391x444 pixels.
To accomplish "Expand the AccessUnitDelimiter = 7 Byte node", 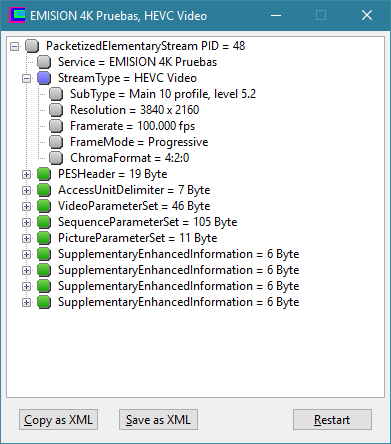I will click(26, 190).
